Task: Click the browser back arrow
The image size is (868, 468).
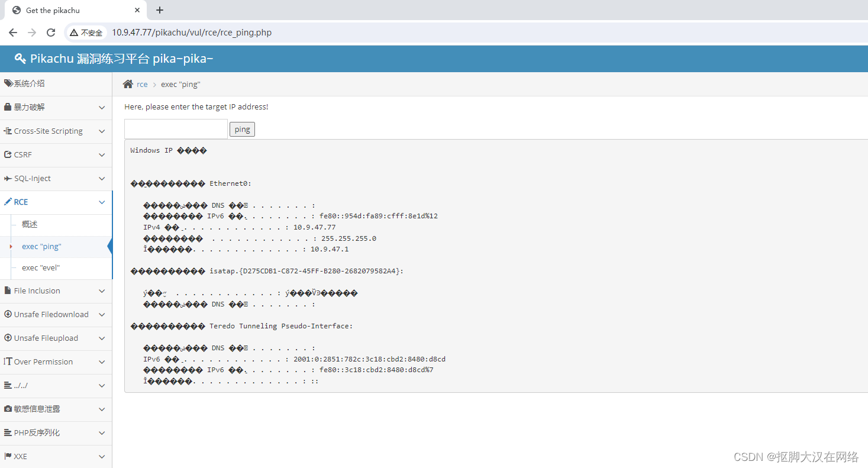Action: click(x=13, y=33)
